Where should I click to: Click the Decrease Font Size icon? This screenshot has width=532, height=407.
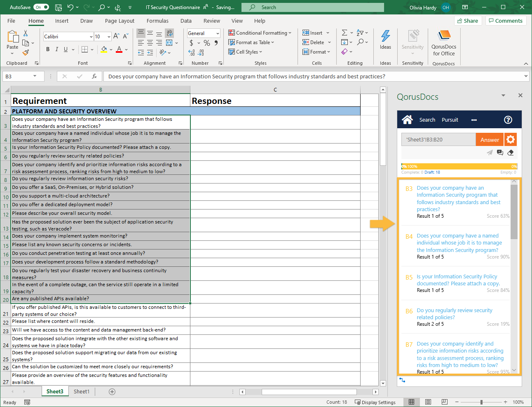pyautogui.click(x=126, y=36)
